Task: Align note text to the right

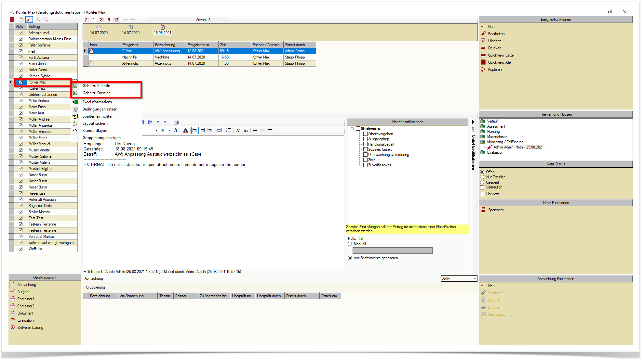Action: click(x=210, y=130)
